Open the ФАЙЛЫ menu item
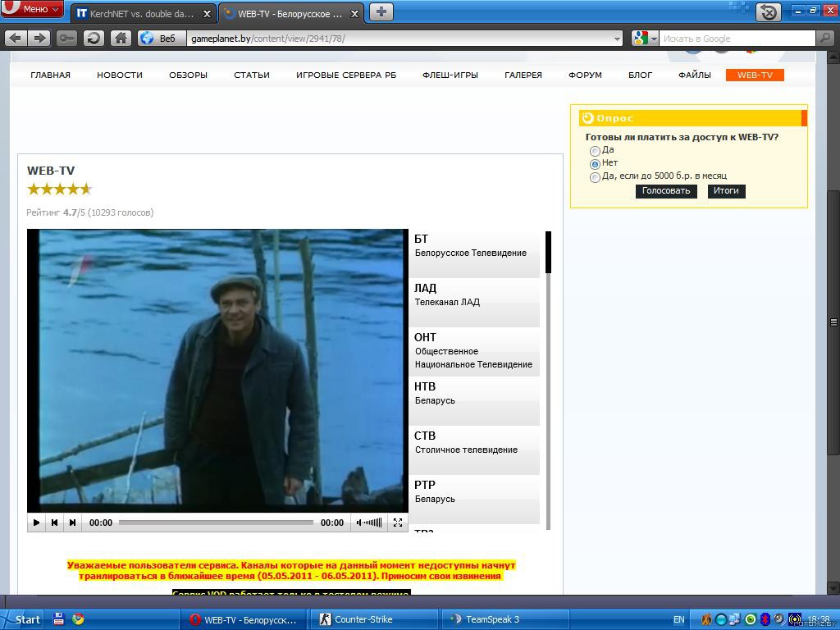Image resolution: width=840 pixels, height=630 pixels. [694, 75]
